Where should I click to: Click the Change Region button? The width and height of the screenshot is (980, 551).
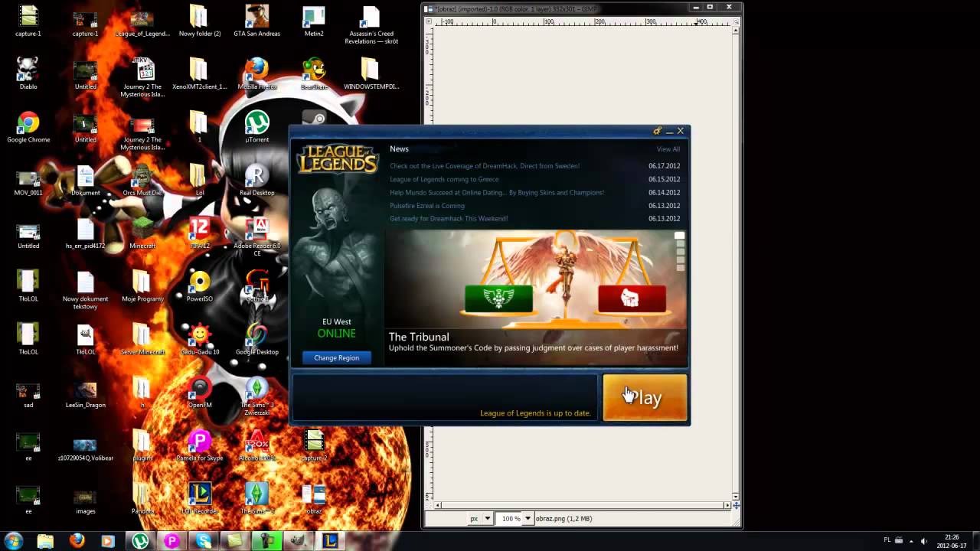point(336,357)
